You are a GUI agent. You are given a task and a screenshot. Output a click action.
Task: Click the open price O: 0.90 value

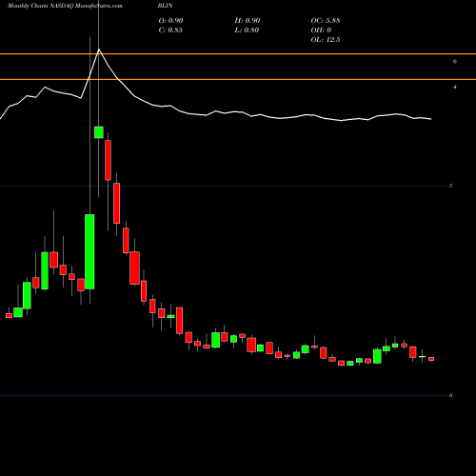(170, 21)
